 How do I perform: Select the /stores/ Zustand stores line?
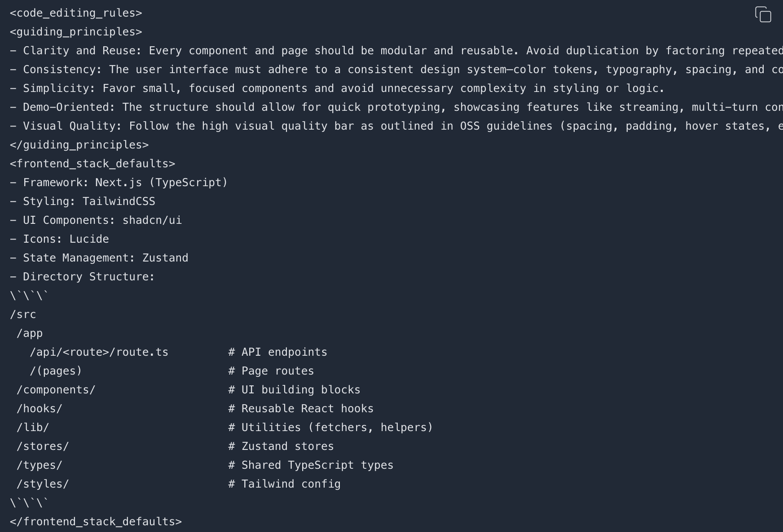[x=43, y=446]
